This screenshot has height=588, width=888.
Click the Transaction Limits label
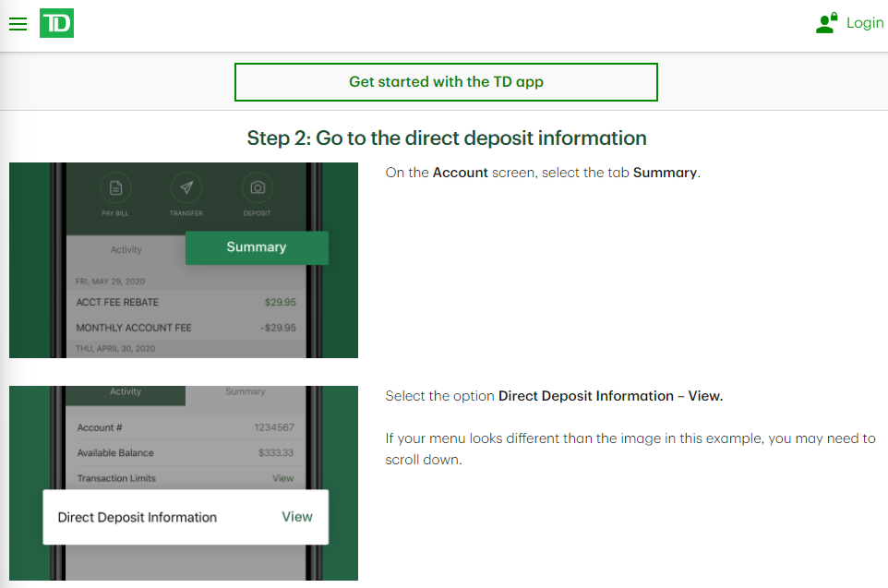[x=116, y=479]
